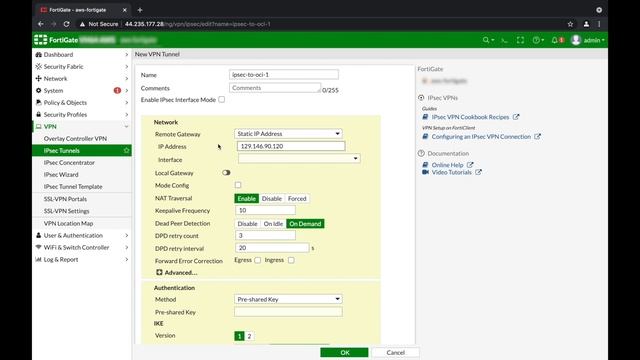Image resolution: width=640 pixels, height=360 pixels.
Task: Set Dead Peer Detection to On Idle
Action: (273, 224)
